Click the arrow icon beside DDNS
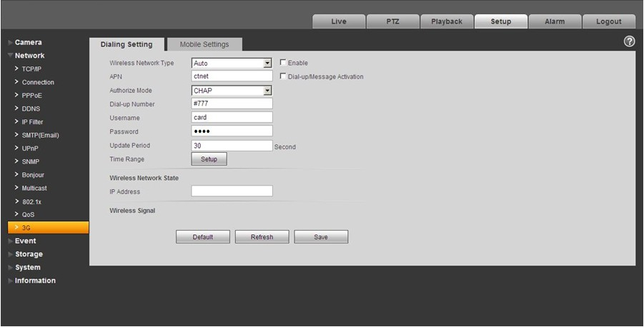This screenshot has width=644, height=327. click(16, 109)
